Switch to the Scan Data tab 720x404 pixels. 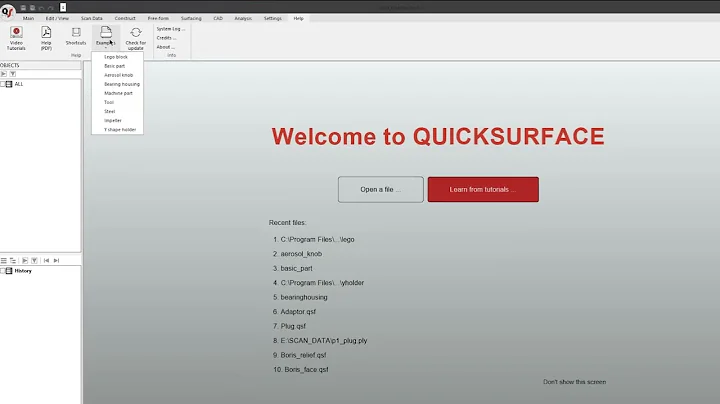pyautogui.click(x=92, y=18)
